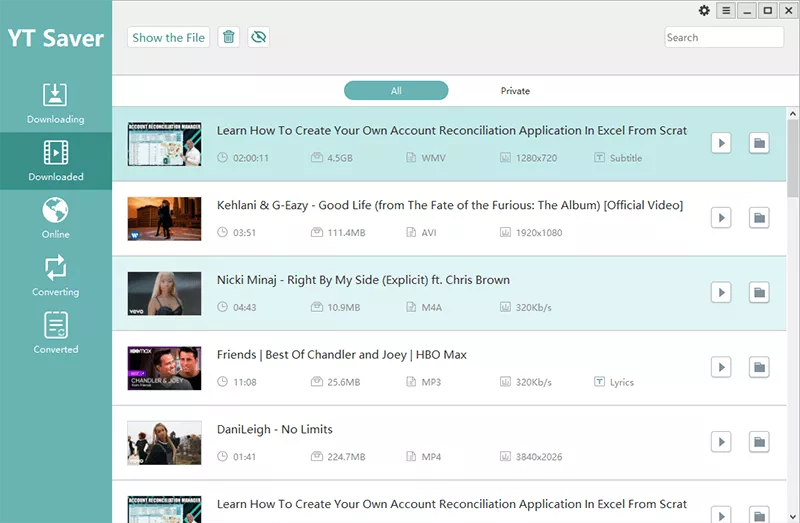Play Nicki Minaj Right By My Side
Image resolution: width=800 pixels, height=523 pixels.
pos(721,292)
